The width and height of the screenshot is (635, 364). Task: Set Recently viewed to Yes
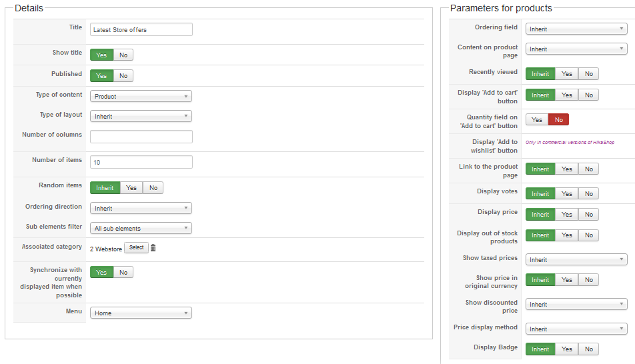click(566, 74)
